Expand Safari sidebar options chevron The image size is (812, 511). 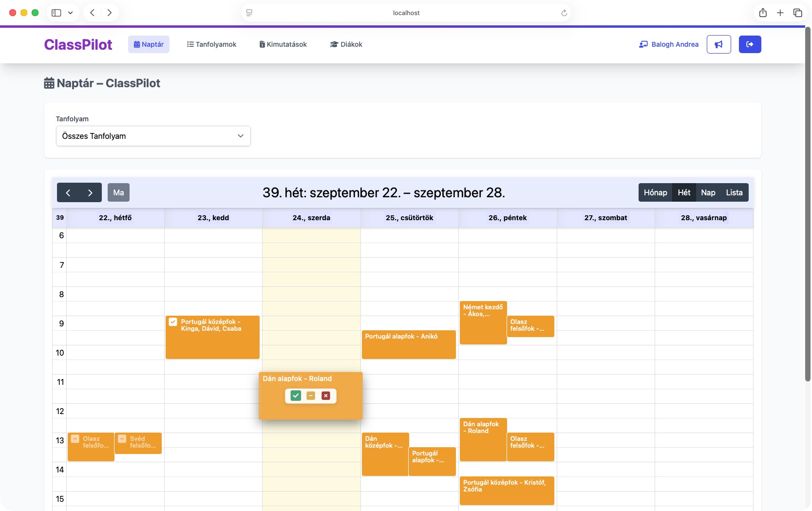[x=70, y=13]
